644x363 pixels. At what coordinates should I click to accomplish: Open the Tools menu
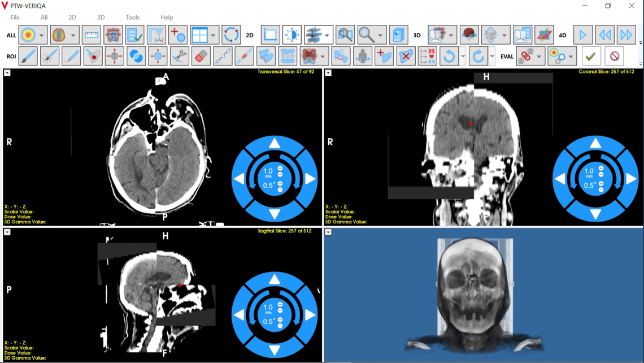coord(133,17)
